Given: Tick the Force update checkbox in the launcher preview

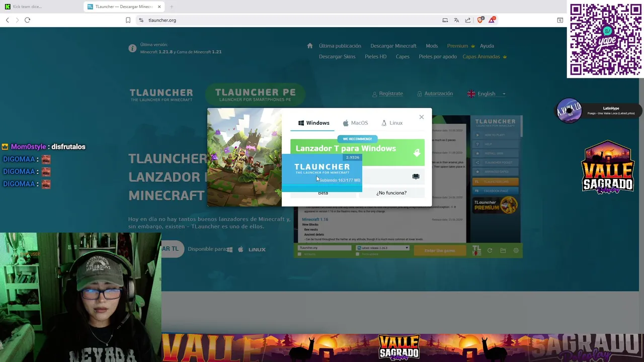Looking at the screenshot, I should [358, 254].
